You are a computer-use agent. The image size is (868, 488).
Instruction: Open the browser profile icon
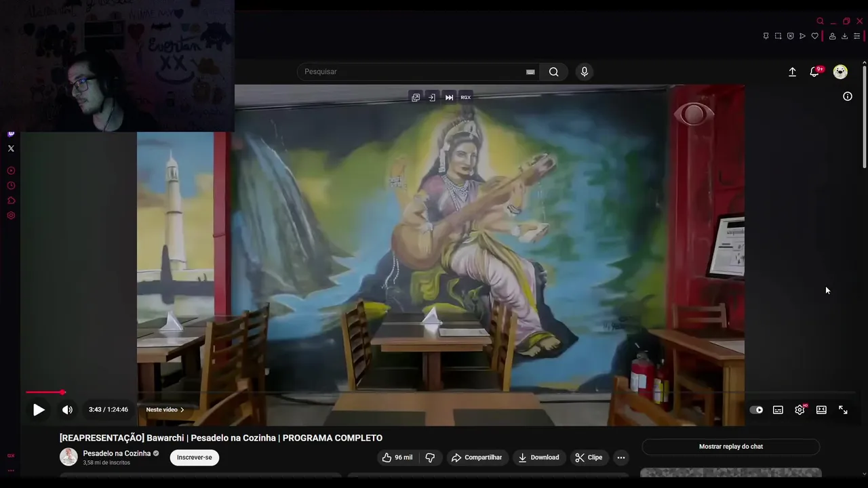click(x=832, y=36)
